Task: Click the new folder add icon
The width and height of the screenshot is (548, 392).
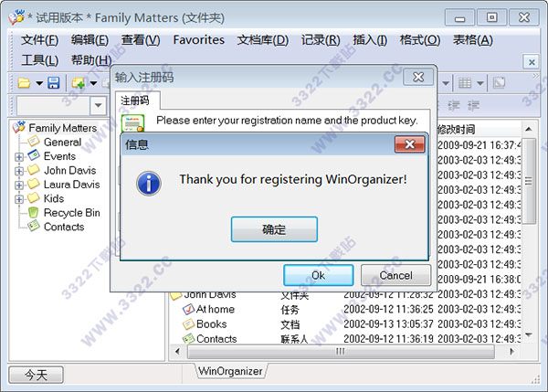Action: click(79, 83)
